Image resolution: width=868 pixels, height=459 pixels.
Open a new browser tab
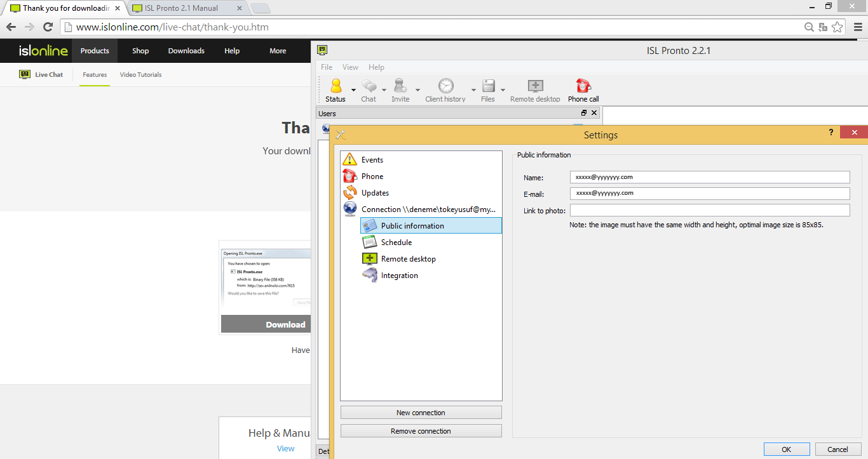click(260, 8)
